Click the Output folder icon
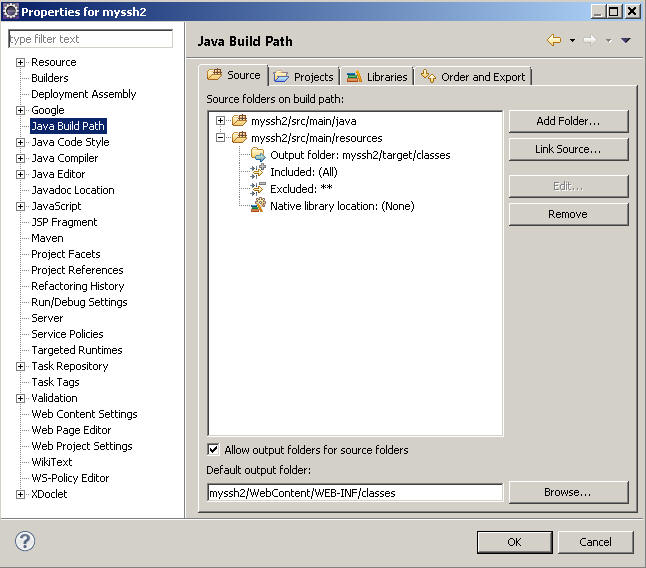 tap(258, 154)
